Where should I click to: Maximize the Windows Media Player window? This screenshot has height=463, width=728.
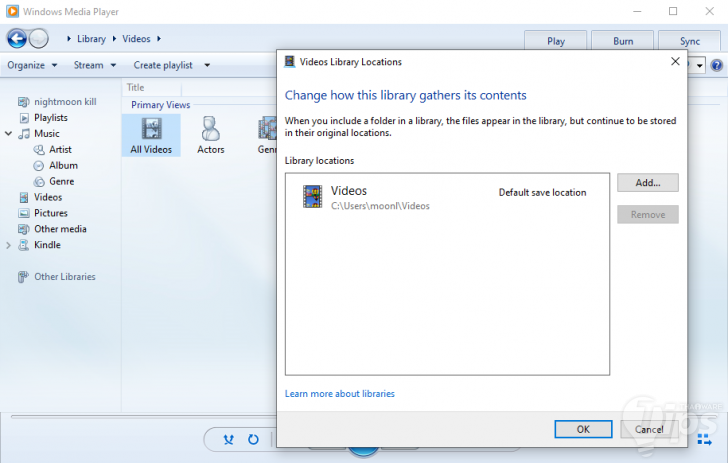click(x=673, y=11)
